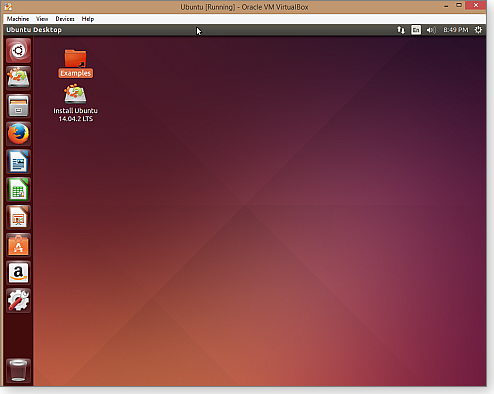Open the Help menu in VirtualBox
This screenshot has width=494, height=394.
[88, 19]
